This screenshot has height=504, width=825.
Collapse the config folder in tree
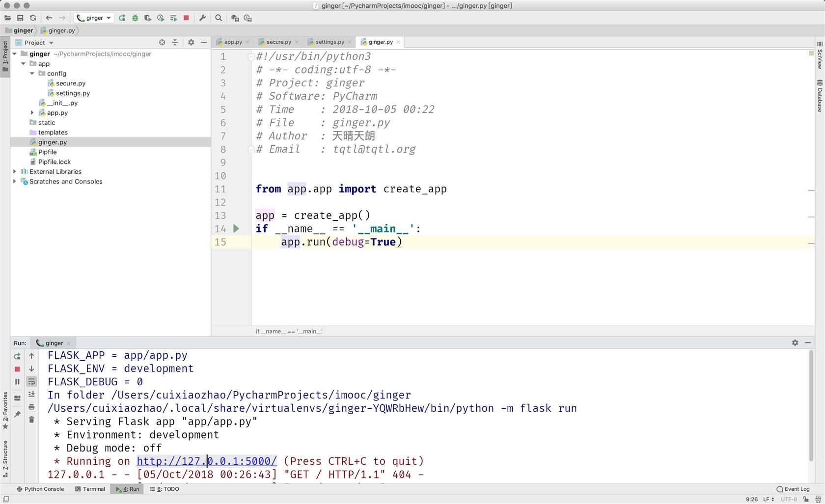pos(32,74)
